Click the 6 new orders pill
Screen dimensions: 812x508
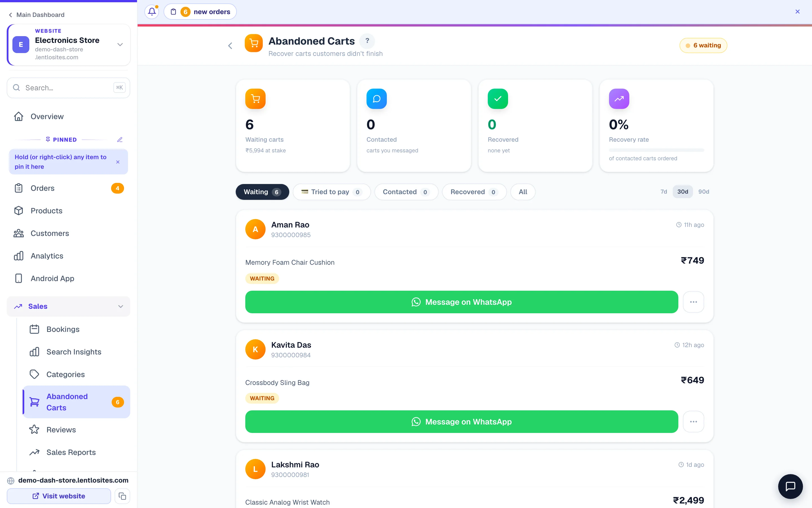click(x=200, y=12)
